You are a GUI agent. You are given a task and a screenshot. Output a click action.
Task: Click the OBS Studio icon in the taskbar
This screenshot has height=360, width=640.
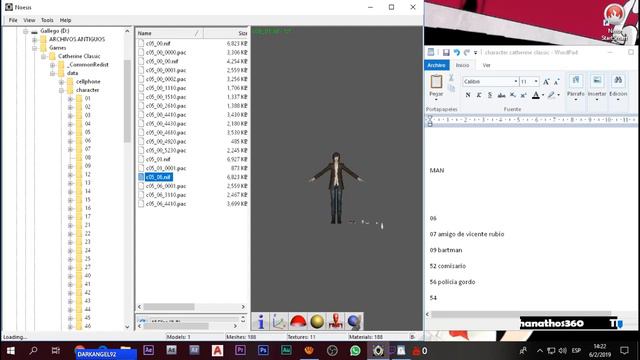pos(332,350)
